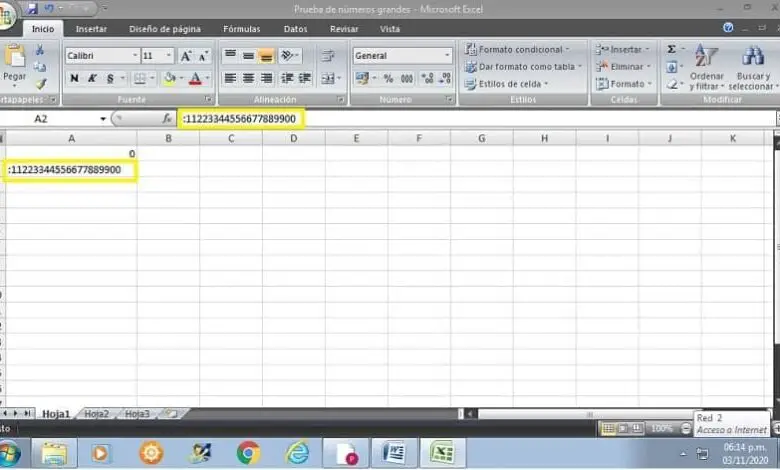
Task: Decrease the indent
Action: (x=287, y=78)
